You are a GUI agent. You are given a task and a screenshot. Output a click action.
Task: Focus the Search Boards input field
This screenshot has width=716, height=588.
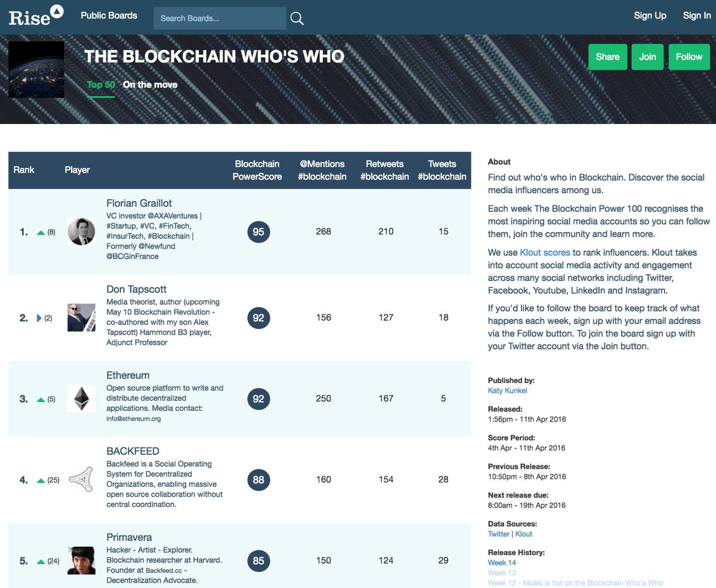coord(220,18)
